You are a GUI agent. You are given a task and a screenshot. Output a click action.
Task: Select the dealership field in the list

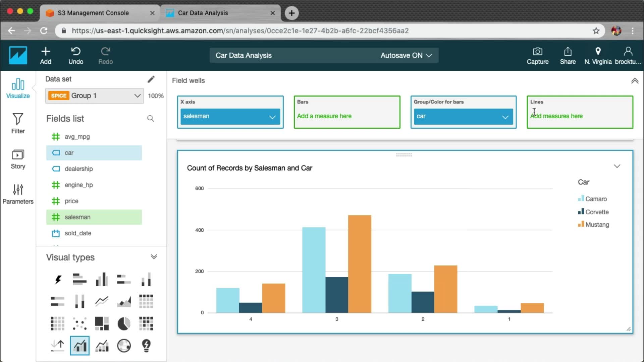point(78,169)
